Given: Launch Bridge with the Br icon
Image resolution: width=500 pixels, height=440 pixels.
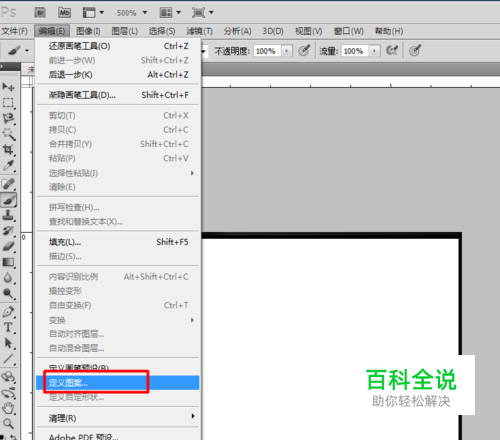Looking at the screenshot, I should (40, 13).
